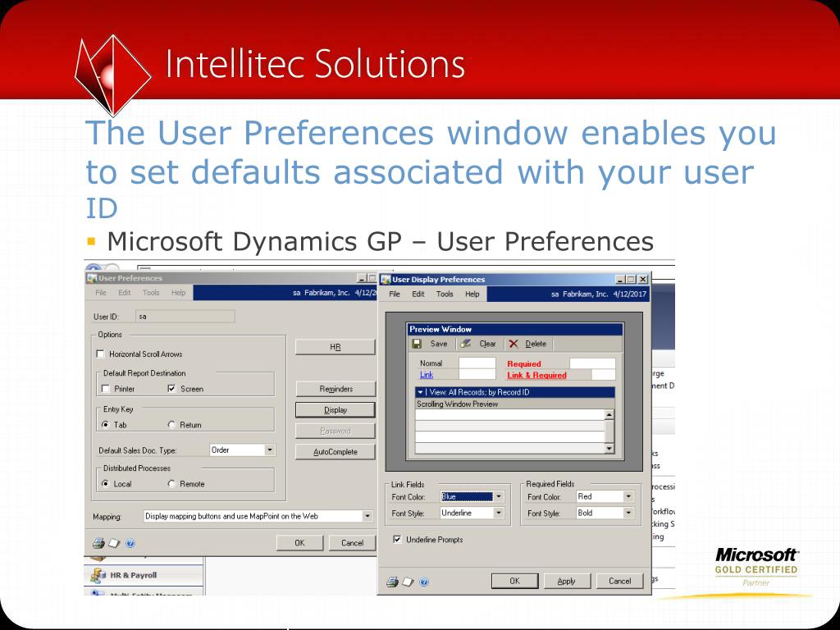The image size is (840, 630).
Task: Click help icon in User Display Preferences
Action: tap(424, 582)
